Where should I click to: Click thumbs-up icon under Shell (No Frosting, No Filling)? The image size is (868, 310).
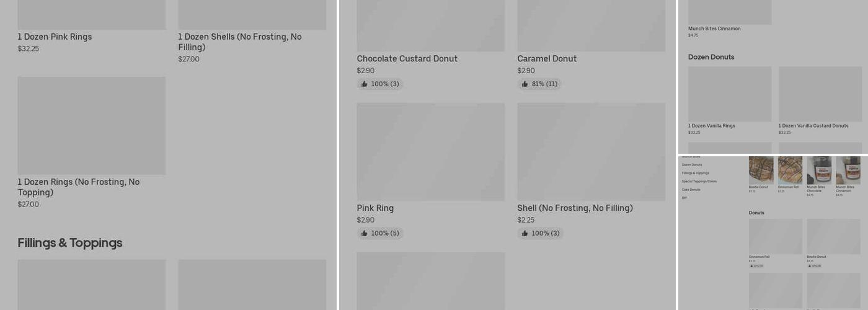(525, 234)
